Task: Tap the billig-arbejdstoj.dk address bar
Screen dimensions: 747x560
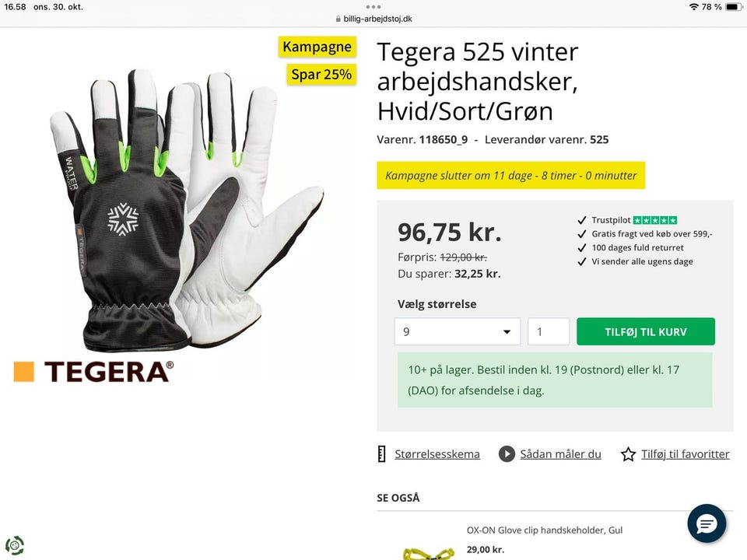Action: pos(373,19)
